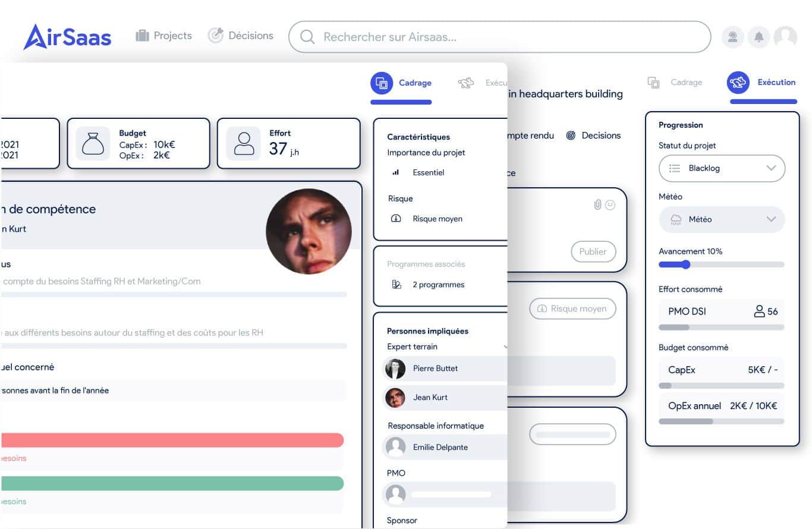Open Décisions in the top navigation
This screenshot has width=812, height=529.
tap(240, 36)
